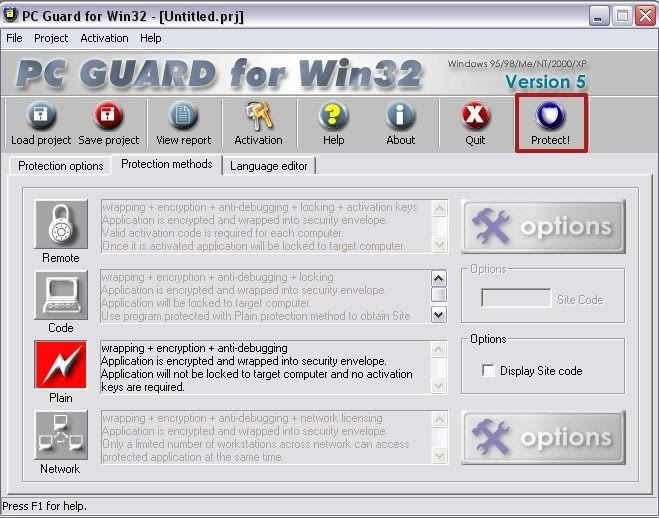The width and height of the screenshot is (659, 518).
Task: Open the File menu
Action: (14, 38)
